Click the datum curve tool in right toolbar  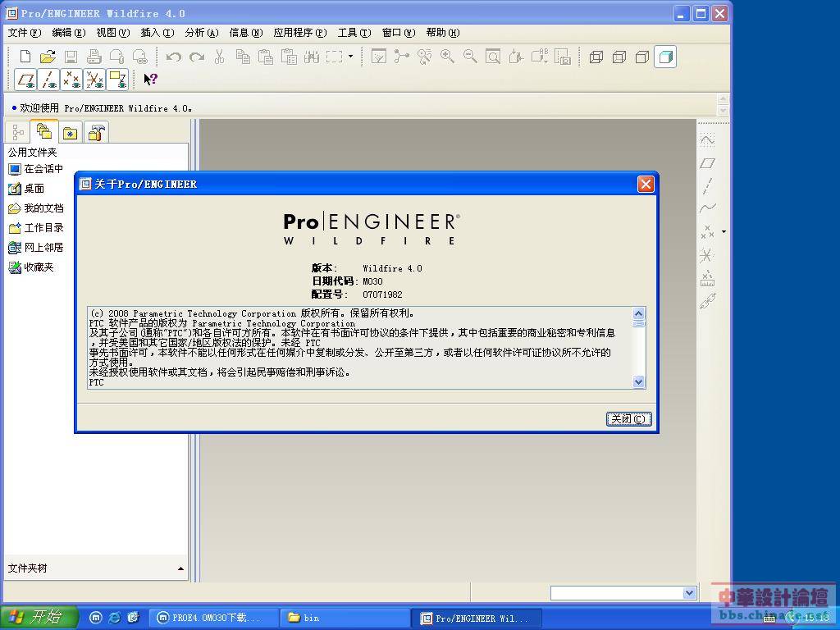(707, 208)
